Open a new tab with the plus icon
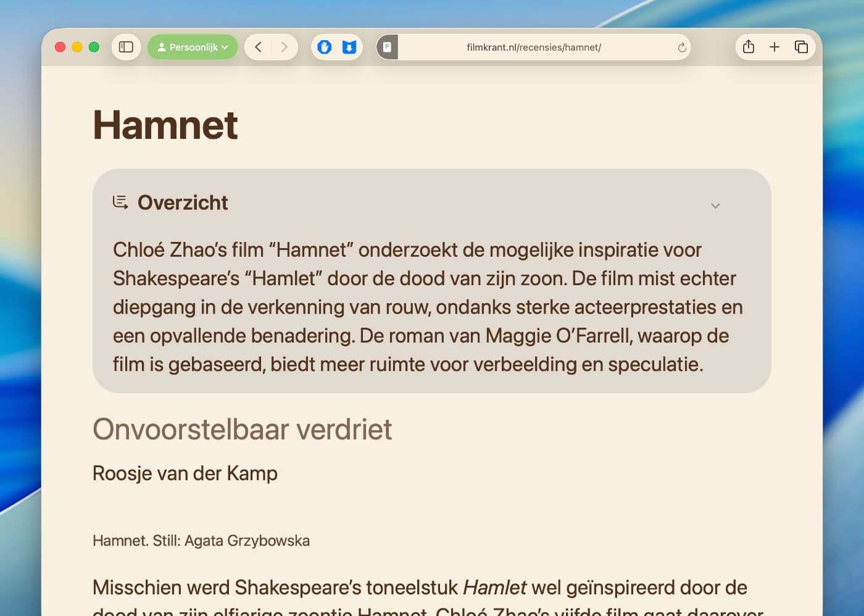The width and height of the screenshot is (864, 616). coord(775,47)
